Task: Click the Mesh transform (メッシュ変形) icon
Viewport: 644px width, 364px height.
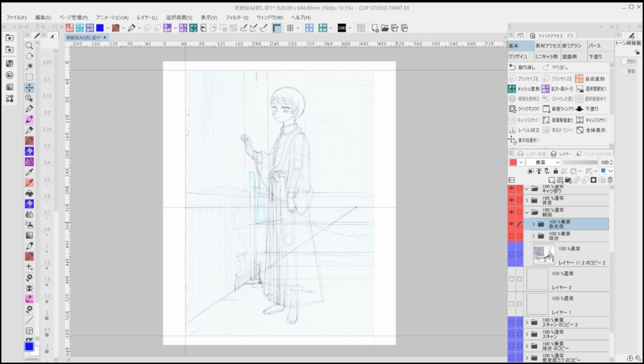Action: 512,88
